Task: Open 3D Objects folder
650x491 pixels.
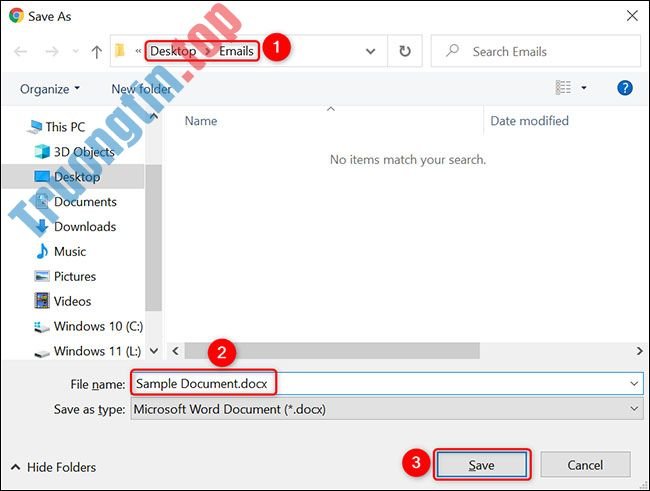Action: click(x=75, y=152)
